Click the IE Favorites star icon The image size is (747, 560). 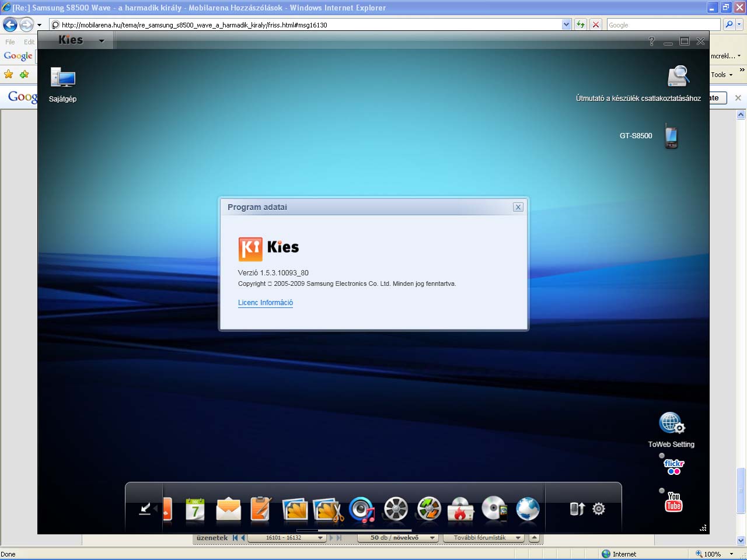(8, 74)
